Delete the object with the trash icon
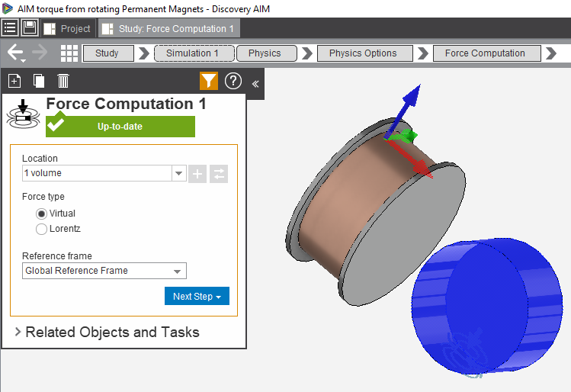This screenshot has width=571, height=392. coord(63,81)
